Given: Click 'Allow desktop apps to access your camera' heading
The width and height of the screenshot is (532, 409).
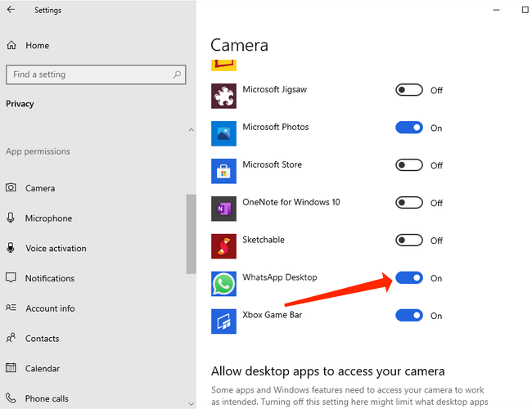Looking at the screenshot, I should tap(327, 371).
